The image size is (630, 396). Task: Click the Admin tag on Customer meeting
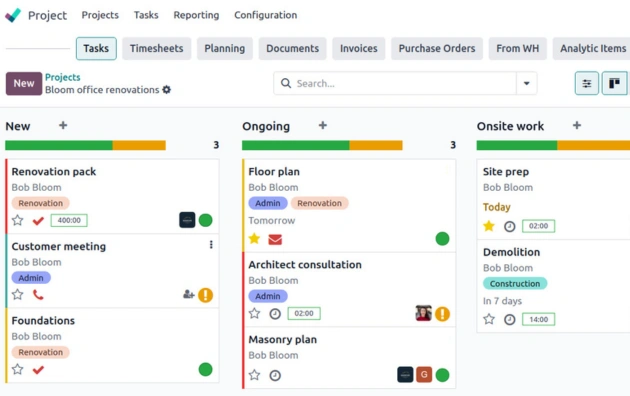[31, 278]
